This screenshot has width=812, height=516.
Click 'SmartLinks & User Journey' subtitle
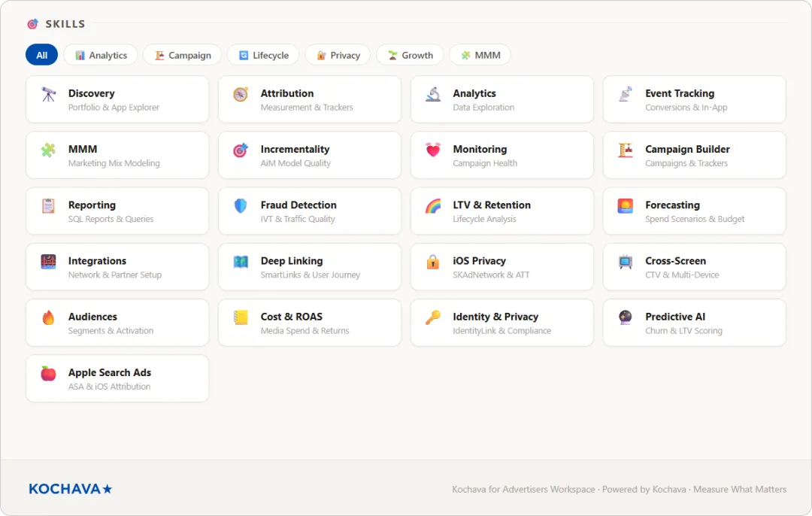coord(311,275)
